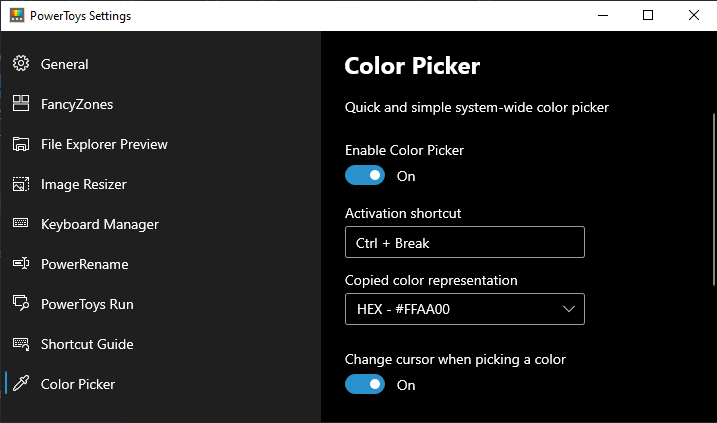Click the 'Copied color representation' label
This screenshot has height=423, width=717.
(431, 280)
